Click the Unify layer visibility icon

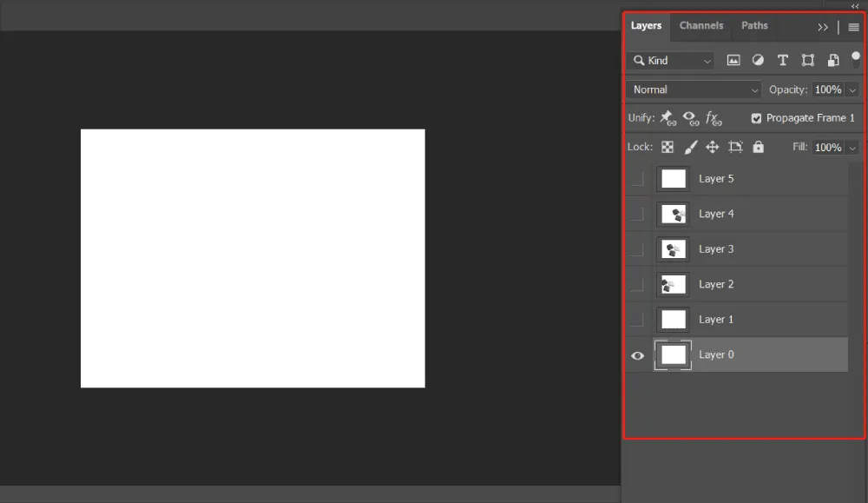(691, 117)
